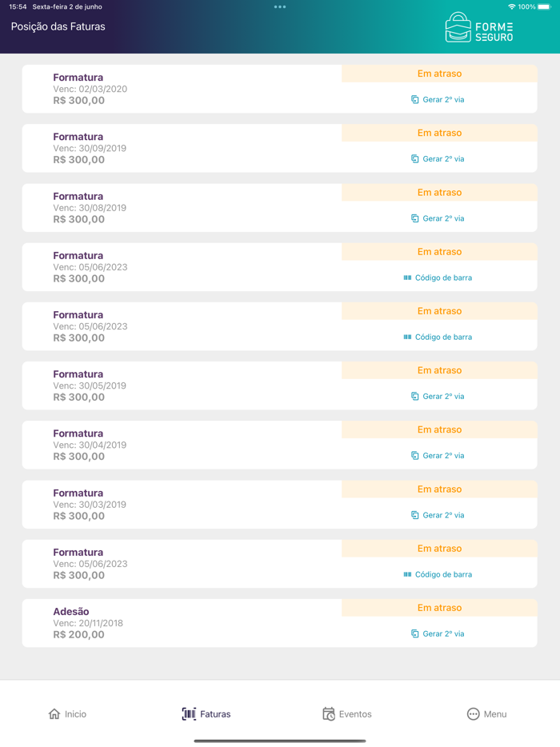The image size is (560, 747).
Task: Tap the last Código de barra barcode icon
Action: [407, 575]
